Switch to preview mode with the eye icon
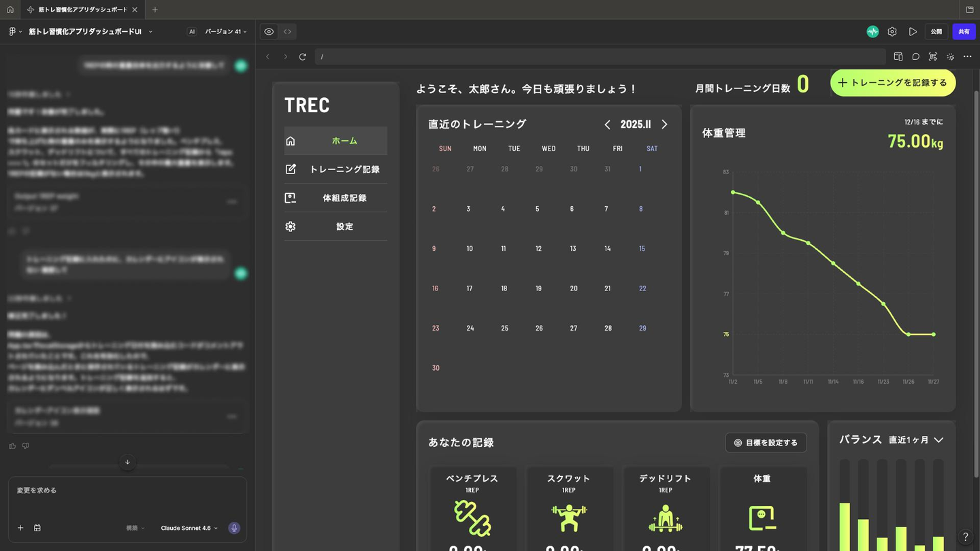 pyautogui.click(x=269, y=31)
